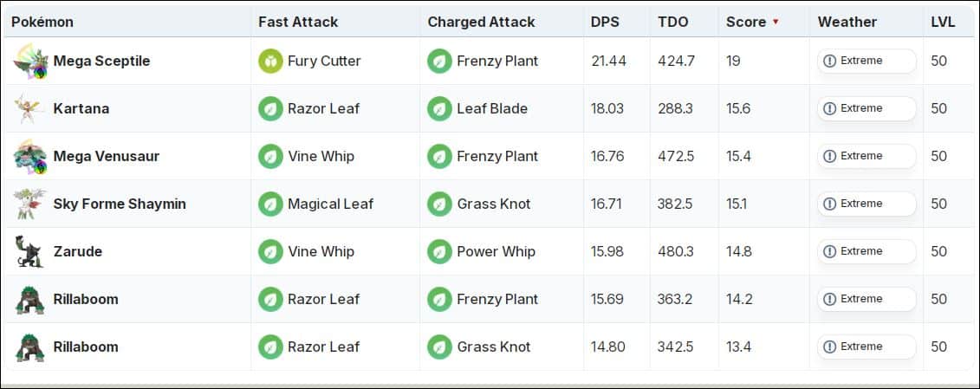The image size is (980, 389).
Task: Click Leaf Blade grass-type icon
Action: pyautogui.click(x=439, y=108)
